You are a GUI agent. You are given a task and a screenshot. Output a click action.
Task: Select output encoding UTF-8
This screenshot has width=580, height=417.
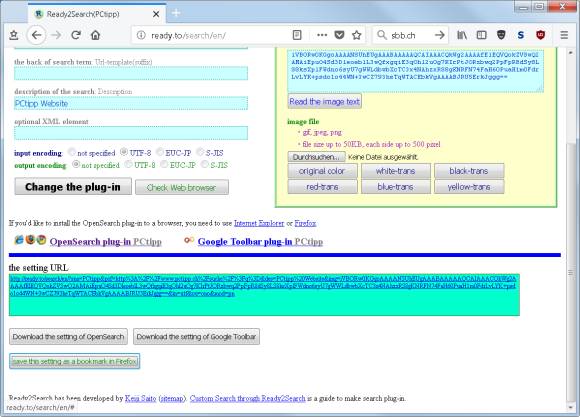[x=128, y=164]
